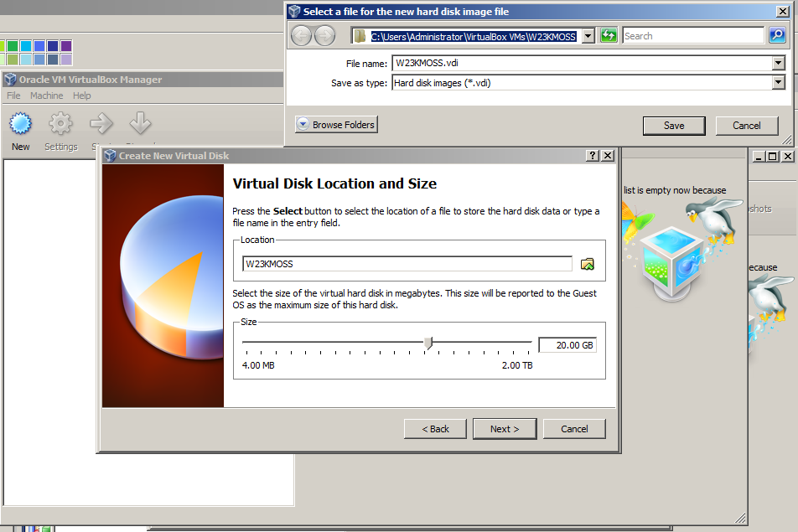Click the magnifier search icon
This screenshot has height=532, width=798.
pos(777,35)
